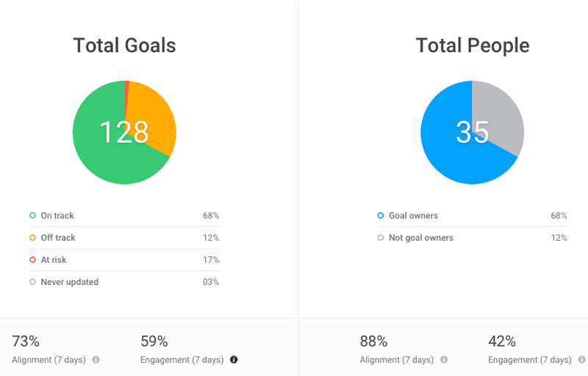Click the Total People heading
588x376 pixels.
pos(473,46)
